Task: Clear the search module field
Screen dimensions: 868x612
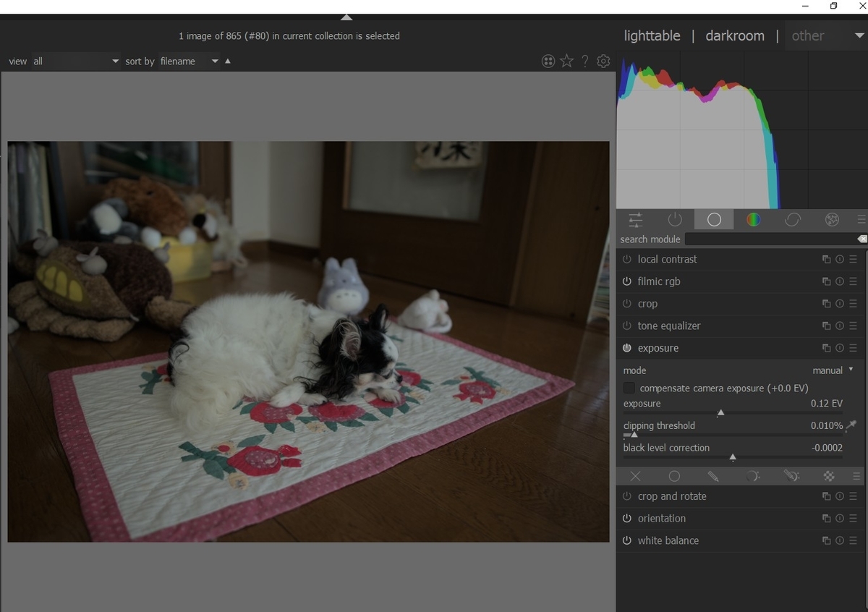Action: point(861,239)
